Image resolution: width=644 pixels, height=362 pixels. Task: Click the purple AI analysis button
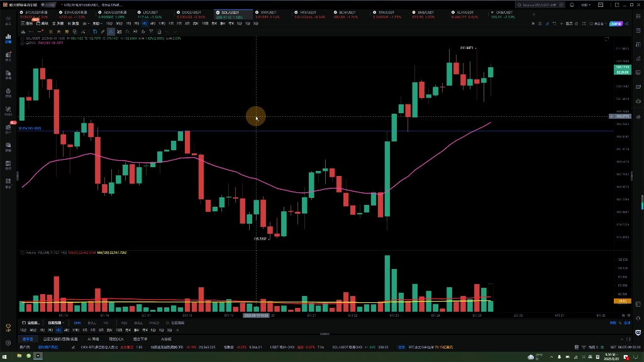coord(616,24)
